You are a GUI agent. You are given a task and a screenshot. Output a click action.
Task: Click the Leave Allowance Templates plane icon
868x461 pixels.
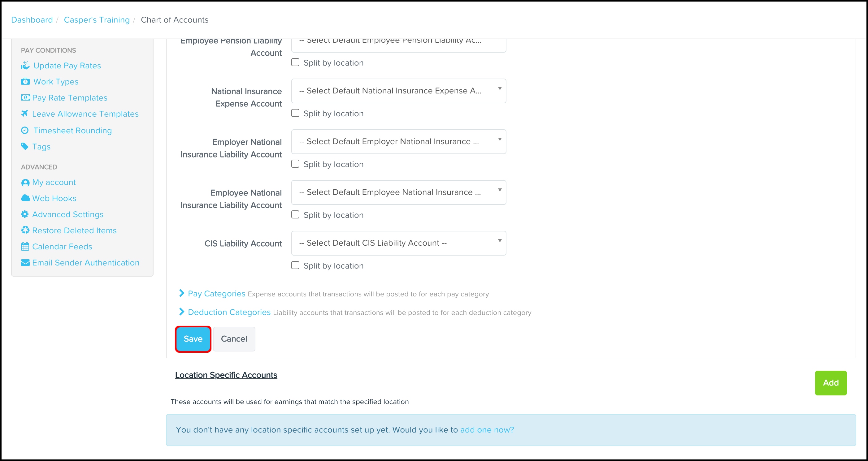point(24,114)
